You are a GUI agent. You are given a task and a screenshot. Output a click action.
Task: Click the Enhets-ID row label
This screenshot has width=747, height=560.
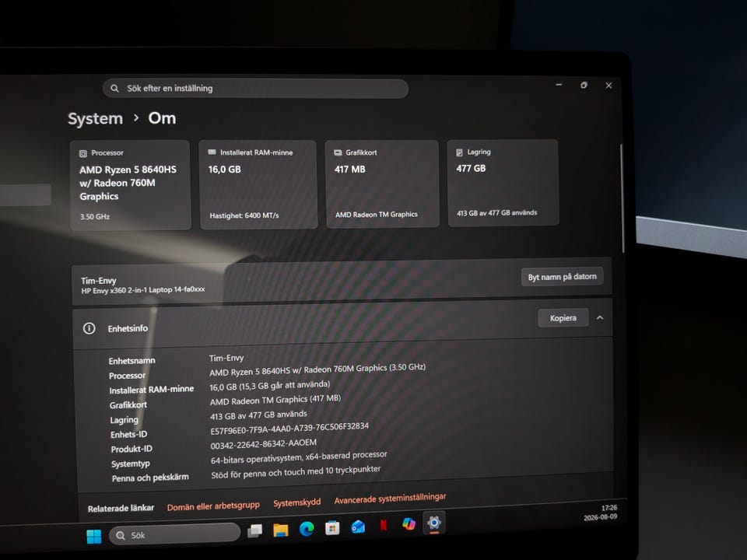pyautogui.click(x=129, y=434)
